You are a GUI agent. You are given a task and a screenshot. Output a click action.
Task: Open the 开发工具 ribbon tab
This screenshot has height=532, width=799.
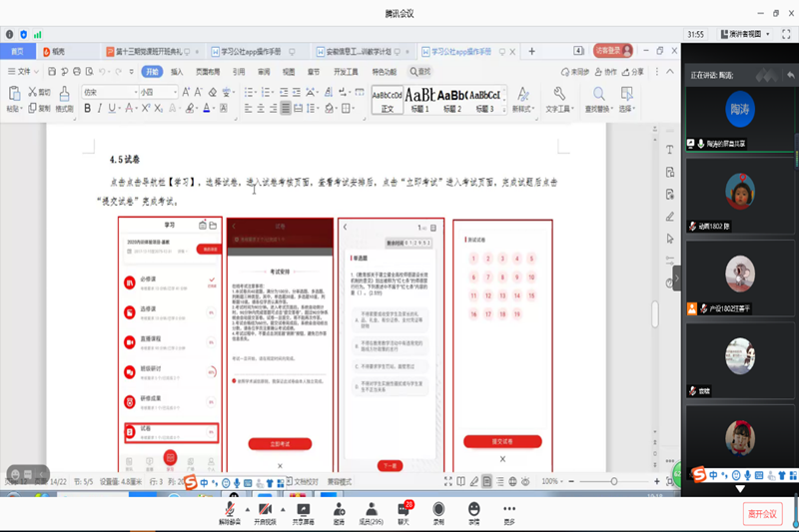(346, 72)
